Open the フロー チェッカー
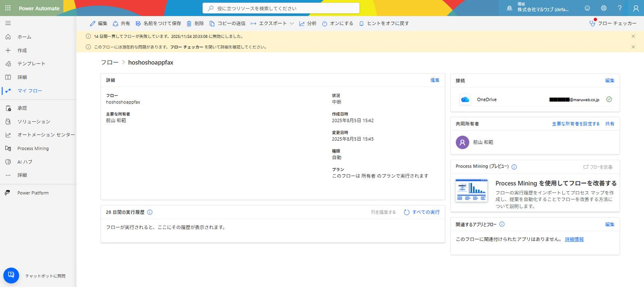The width and height of the screenshot is (644, 287). click(x=613, y=23)
